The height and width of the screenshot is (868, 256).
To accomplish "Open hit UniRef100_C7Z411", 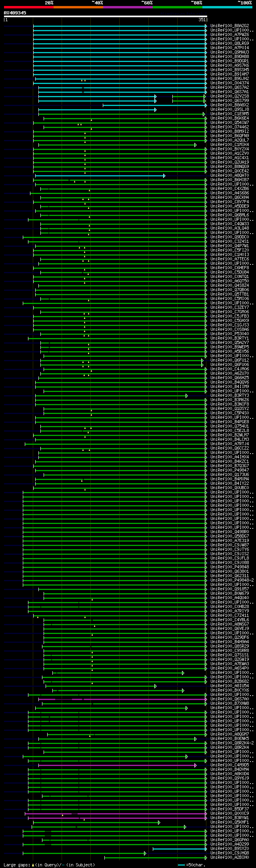I will point(230,616).
